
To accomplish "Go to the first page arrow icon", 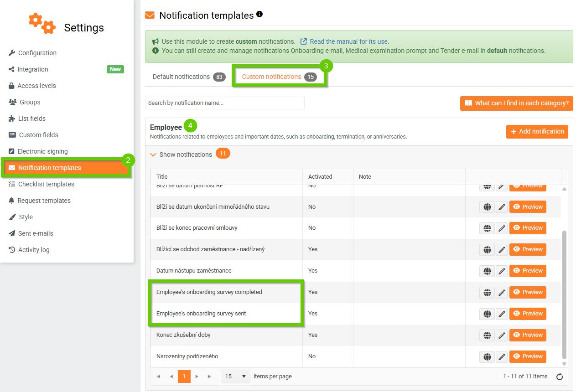I will [158, 377].
